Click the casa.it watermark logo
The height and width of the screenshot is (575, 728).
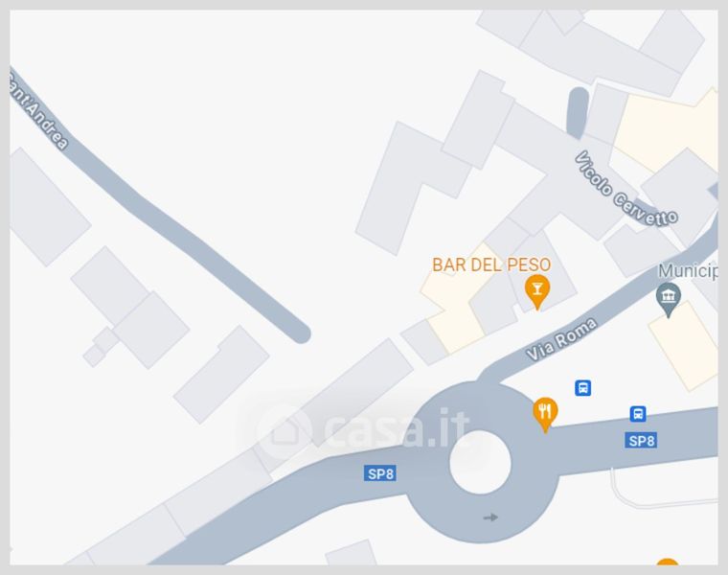364,428
